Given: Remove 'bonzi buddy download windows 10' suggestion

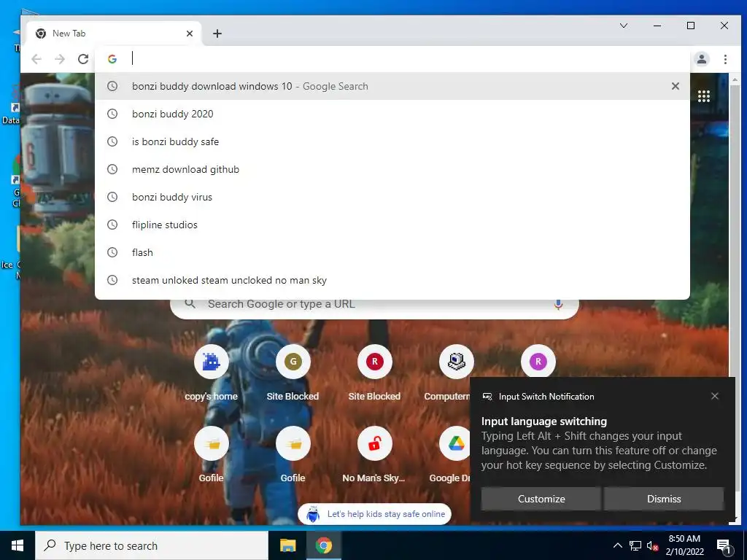Looking at the screenshot, I should (x=675, y=86).
